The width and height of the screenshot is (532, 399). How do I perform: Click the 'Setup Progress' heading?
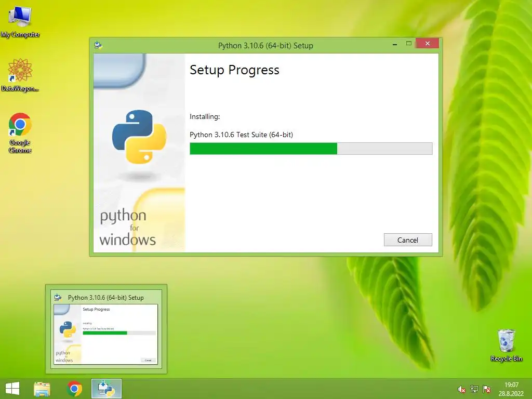pyautogui.click(x=234, y=70)
